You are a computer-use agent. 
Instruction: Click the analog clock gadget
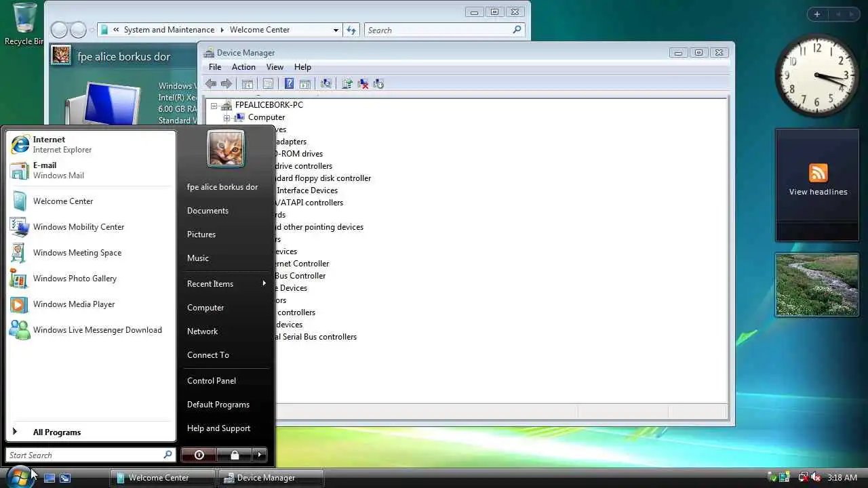[817, 76]
